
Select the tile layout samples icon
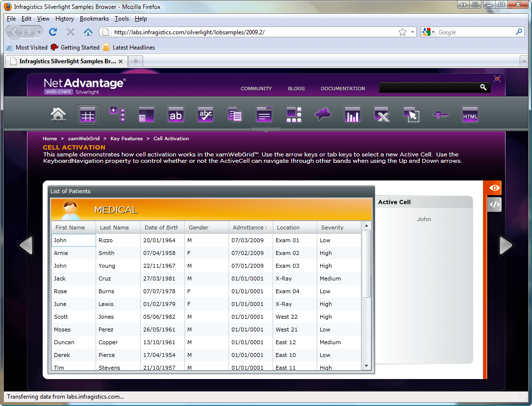pyautogui.click(x=293, y=114)
